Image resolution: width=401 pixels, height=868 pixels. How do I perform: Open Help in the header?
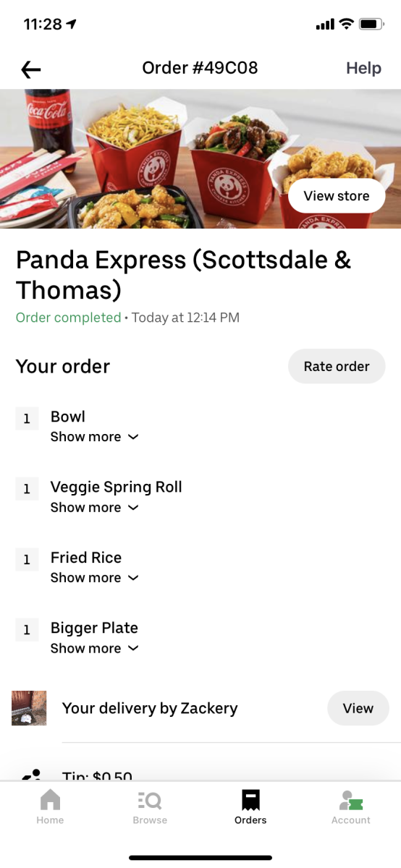[x=363, y=68]
